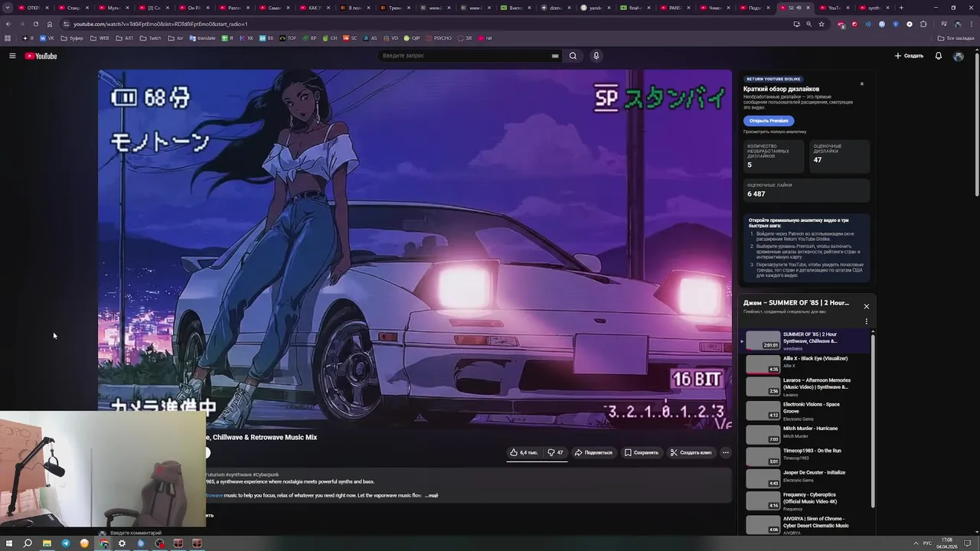Go back with browser back arrow
The width and height of the screenshot is (980, 551).
click(8, 24)
